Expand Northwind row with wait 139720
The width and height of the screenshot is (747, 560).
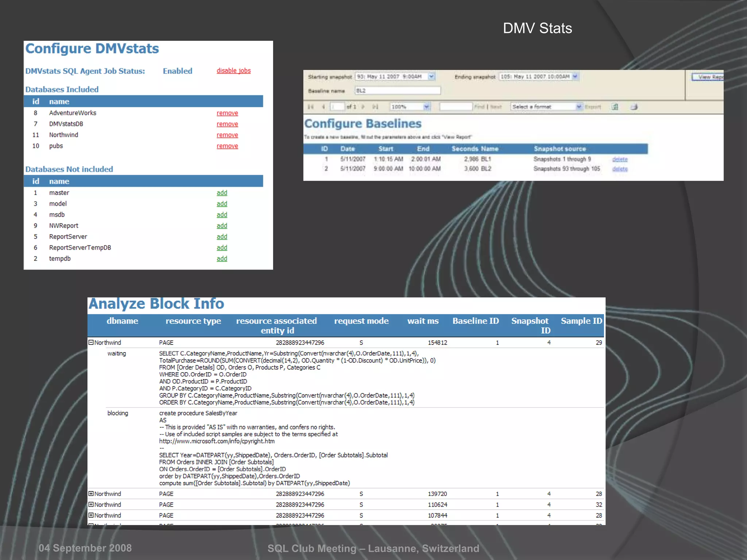pos(91,494)
